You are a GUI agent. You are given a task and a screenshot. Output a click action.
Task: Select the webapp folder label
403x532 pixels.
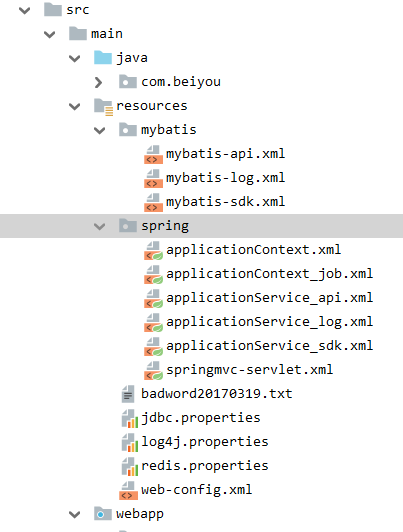(140, 514)
